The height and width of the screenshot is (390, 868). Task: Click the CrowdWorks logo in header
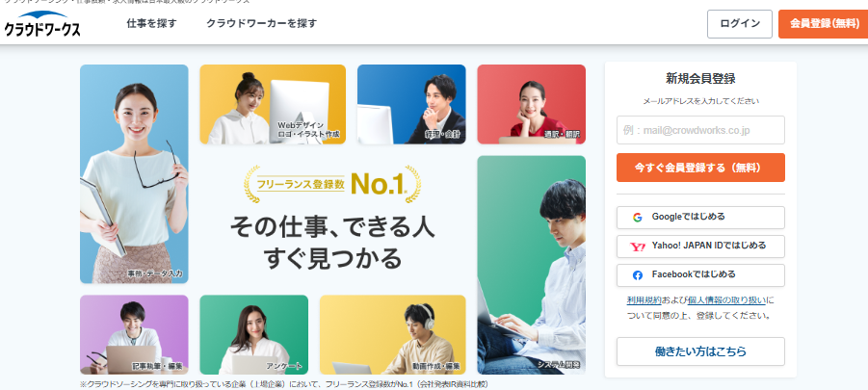point(42,24)
